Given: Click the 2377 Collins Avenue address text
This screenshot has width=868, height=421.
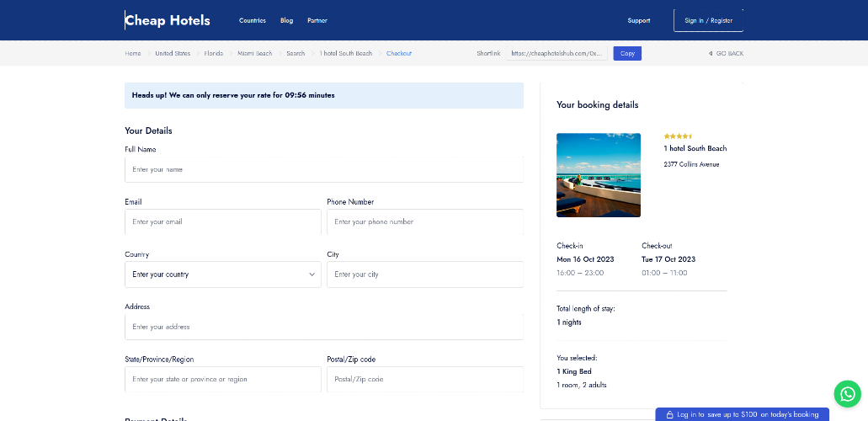Looking at the screenshot, I should pos(691,164).
